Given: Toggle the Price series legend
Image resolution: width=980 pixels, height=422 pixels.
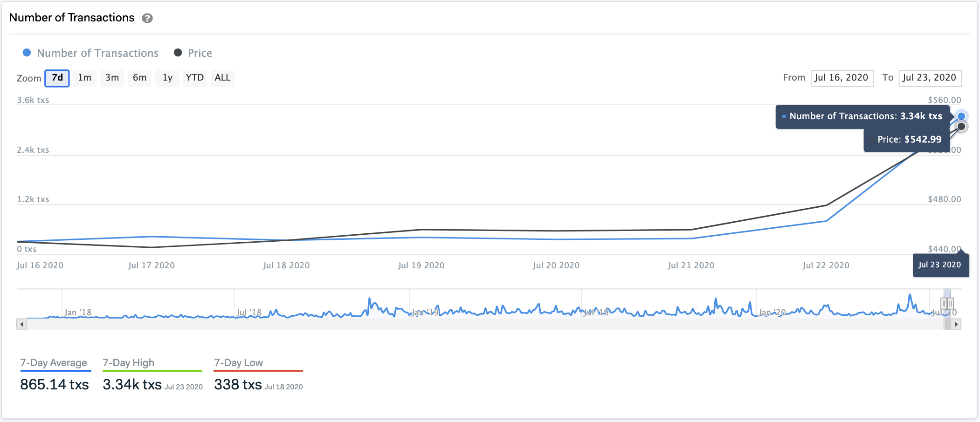Looking at the screenshot, I should point(193,53).
